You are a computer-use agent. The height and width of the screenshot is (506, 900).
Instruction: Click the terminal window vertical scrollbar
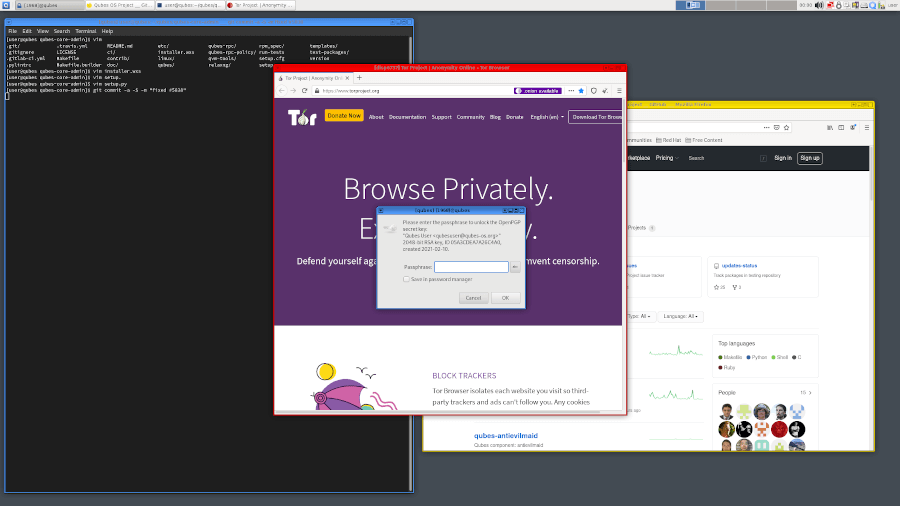pos(410,264)
